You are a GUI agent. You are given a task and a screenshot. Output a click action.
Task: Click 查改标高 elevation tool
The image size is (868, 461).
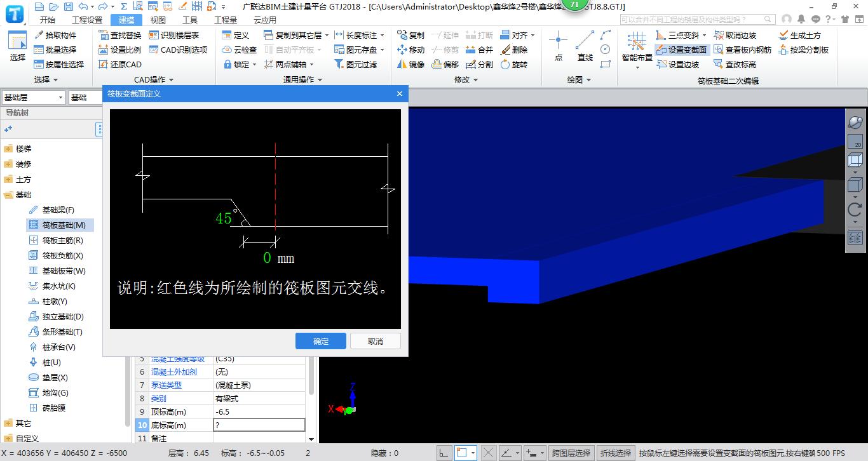735,64
